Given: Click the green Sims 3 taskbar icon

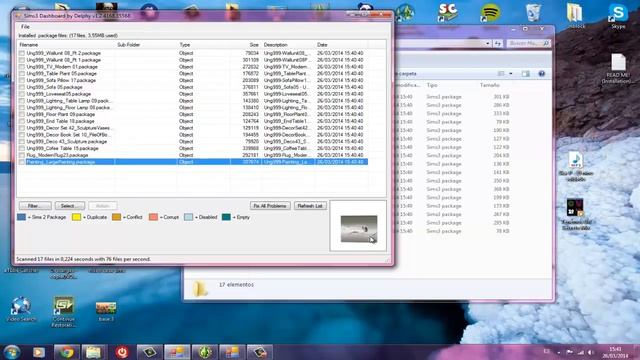Looking at the screenshot, I should (205, 352).
